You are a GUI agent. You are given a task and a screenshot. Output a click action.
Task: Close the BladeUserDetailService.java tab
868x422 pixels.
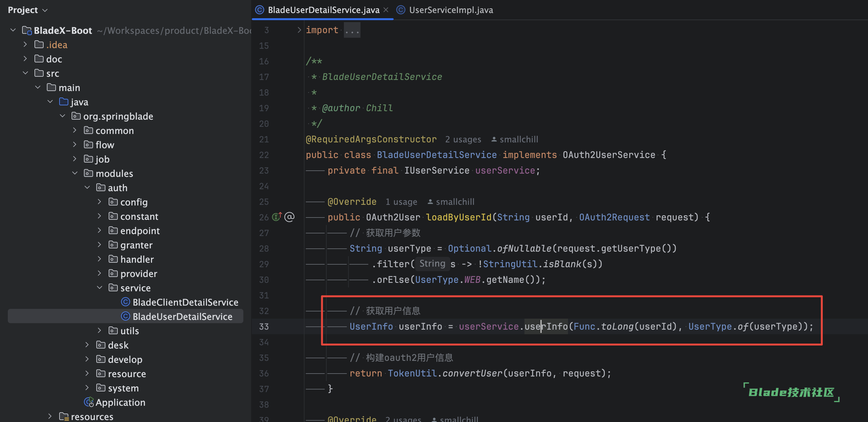coord(386,10)
